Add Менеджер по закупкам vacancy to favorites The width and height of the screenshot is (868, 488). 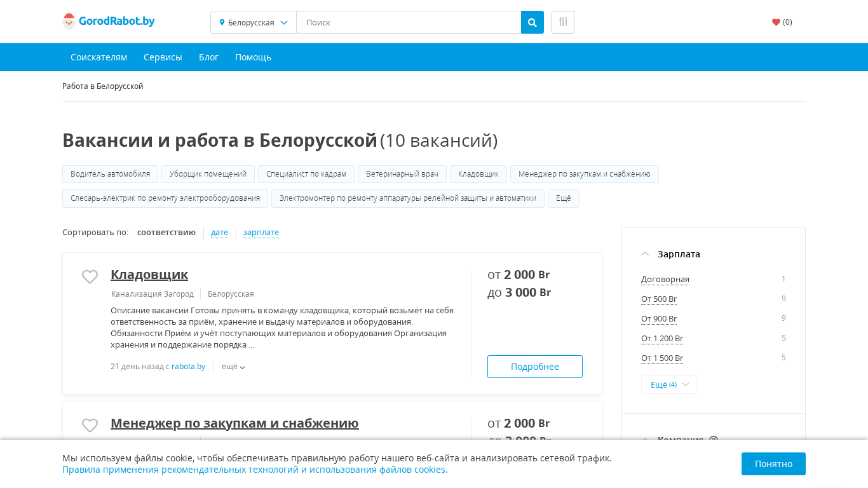click(90, 425)
